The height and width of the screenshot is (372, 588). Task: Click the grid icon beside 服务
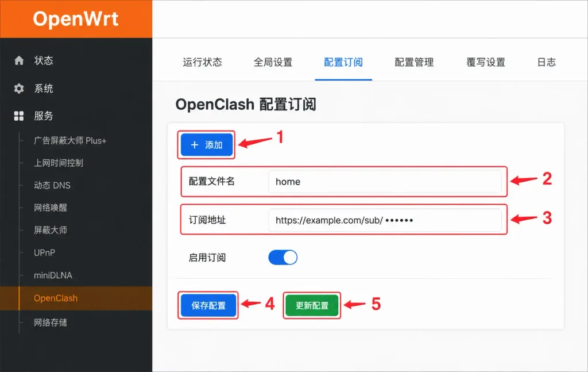click(x=19, y=116)
